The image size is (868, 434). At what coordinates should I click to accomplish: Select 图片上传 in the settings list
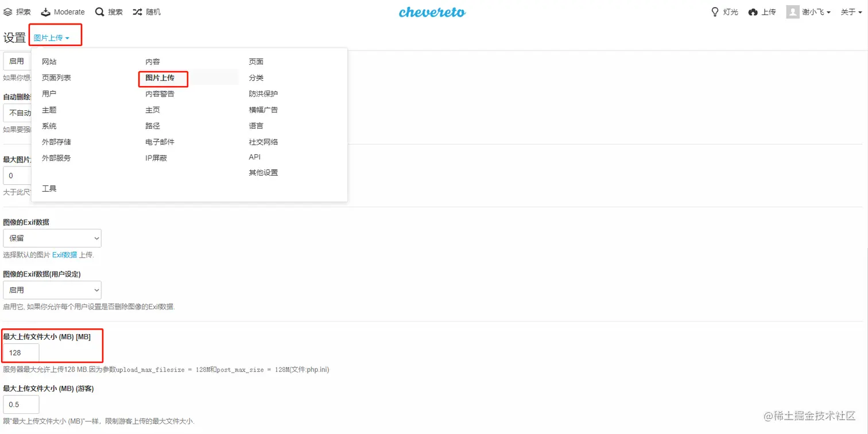click(163, 77)
